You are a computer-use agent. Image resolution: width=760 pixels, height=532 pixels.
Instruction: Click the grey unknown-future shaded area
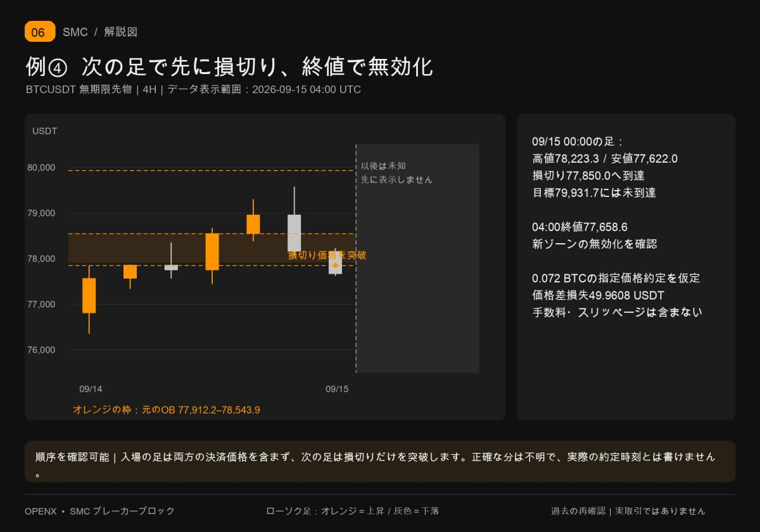[x=418, y=258]
